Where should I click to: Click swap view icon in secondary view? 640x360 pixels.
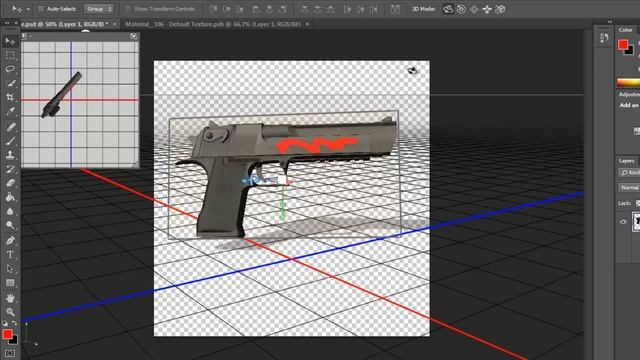pos(134,36)
